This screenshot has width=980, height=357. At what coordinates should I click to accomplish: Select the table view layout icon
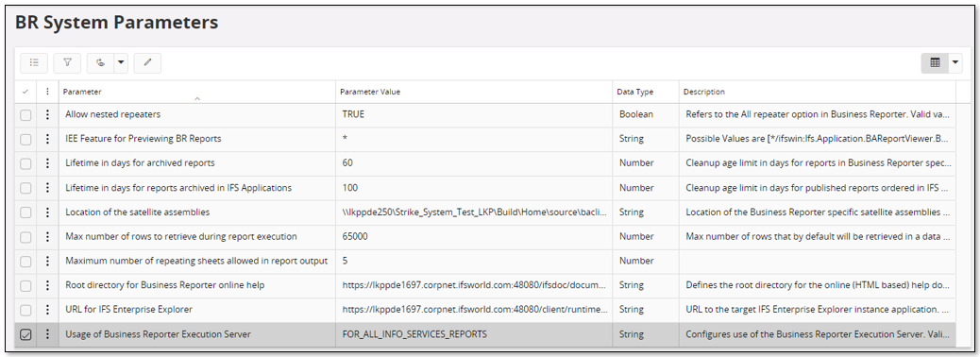[935, 62]
